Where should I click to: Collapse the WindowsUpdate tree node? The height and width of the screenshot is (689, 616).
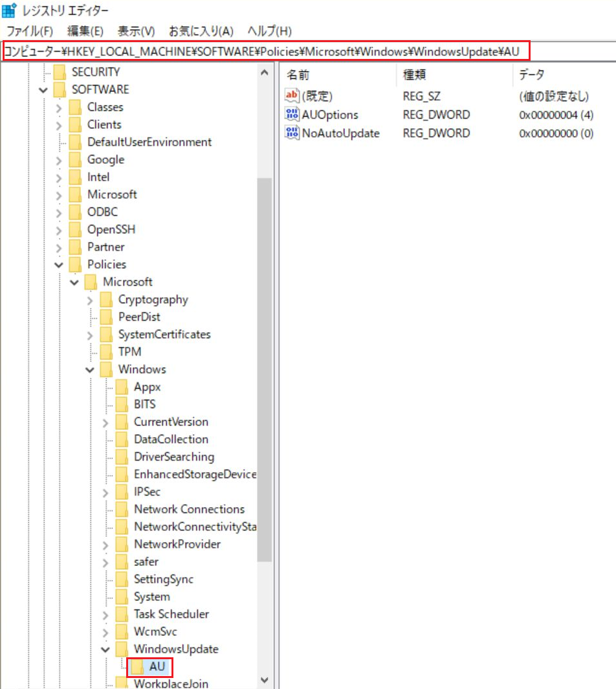[105, 649]
